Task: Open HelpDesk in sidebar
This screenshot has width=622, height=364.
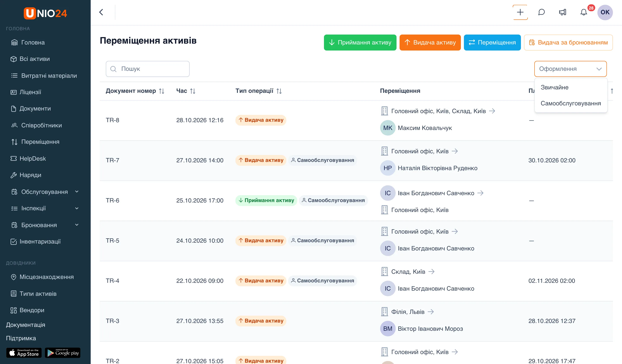Action: [x=28, y=158]
